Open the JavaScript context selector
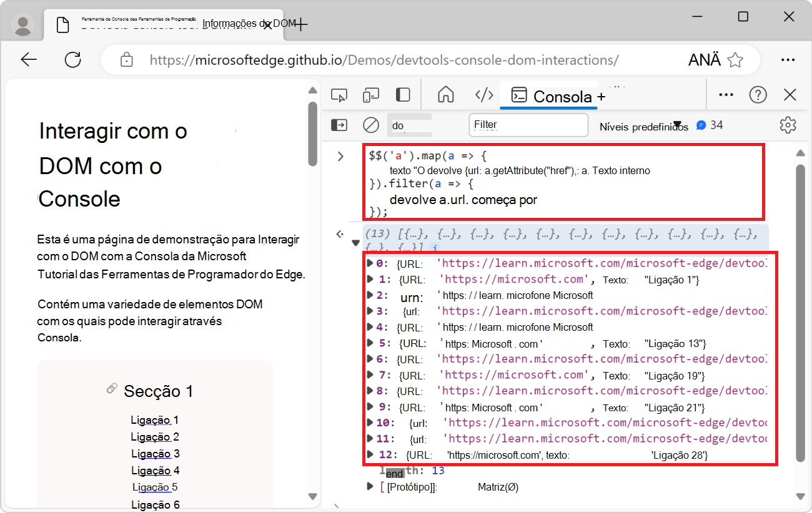This screenshot has width=812, height=513. click(x=409, y=125)
